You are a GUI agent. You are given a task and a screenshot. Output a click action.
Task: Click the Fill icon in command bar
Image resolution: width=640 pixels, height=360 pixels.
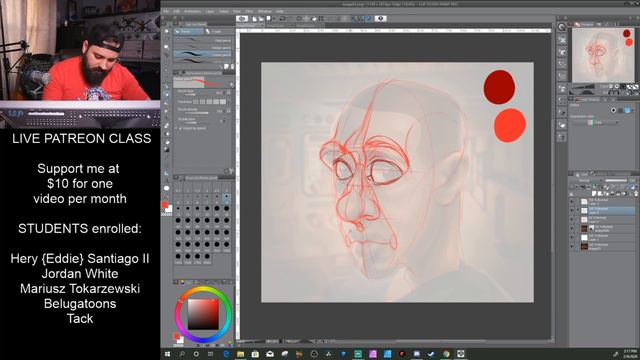(313, 18)
